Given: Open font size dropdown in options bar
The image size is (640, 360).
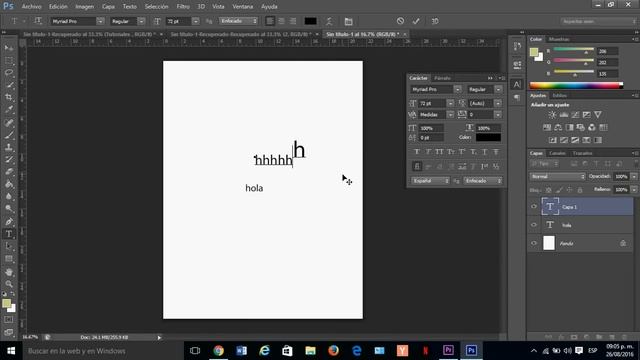Looking at the screenshot, I should click(x=196, y=21).
